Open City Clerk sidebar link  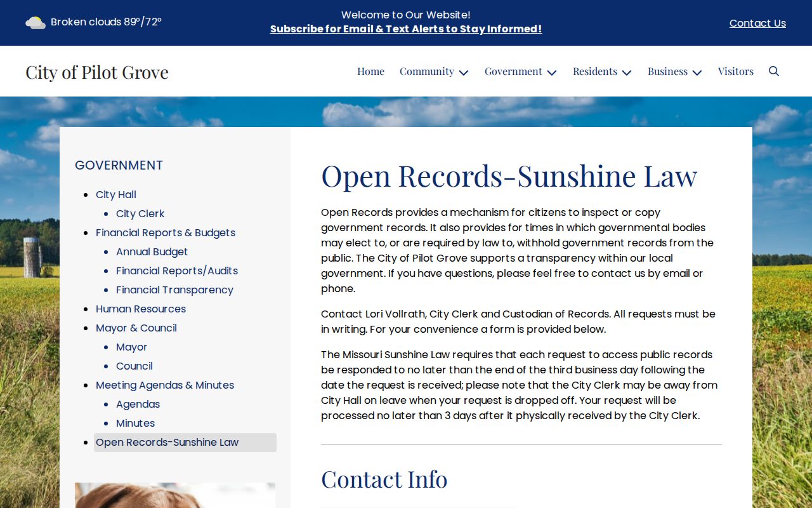pyautogui.click(x=140, y=213)
